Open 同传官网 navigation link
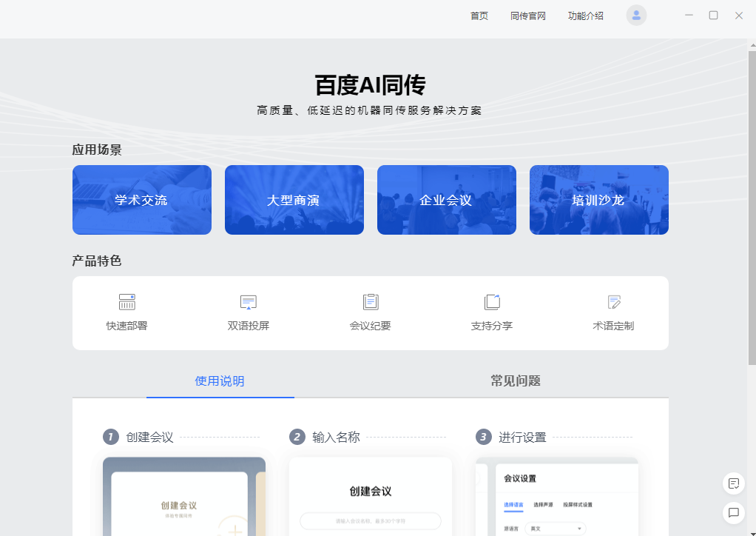The width and height of the screenshot is (756, 536). coord(528,16)
